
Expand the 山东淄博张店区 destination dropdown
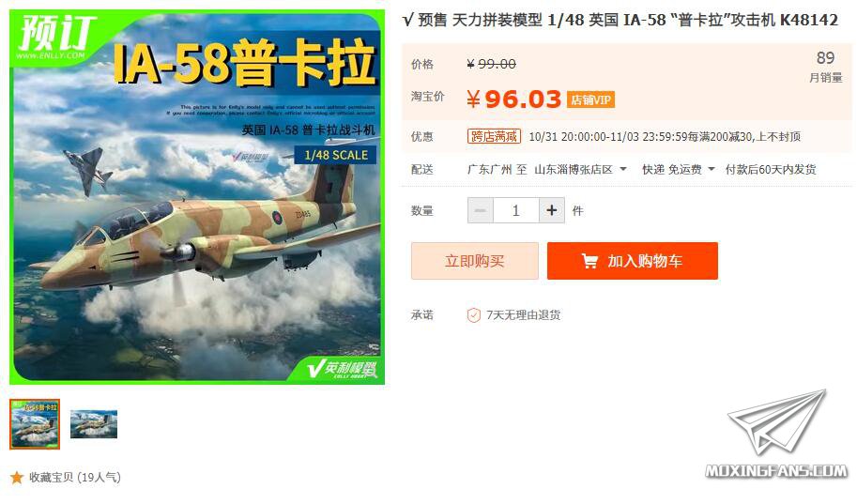(x=580, y=170)
